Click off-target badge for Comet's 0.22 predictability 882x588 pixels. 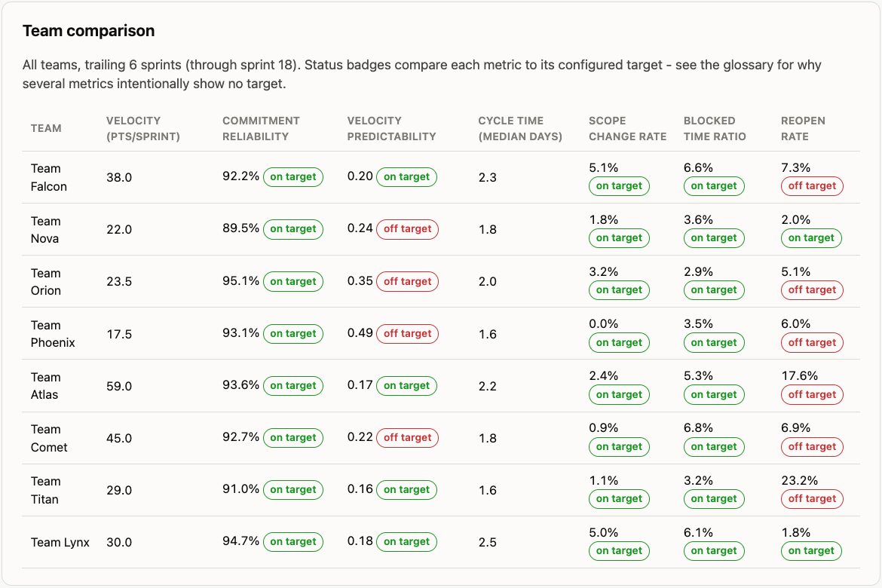407,437
